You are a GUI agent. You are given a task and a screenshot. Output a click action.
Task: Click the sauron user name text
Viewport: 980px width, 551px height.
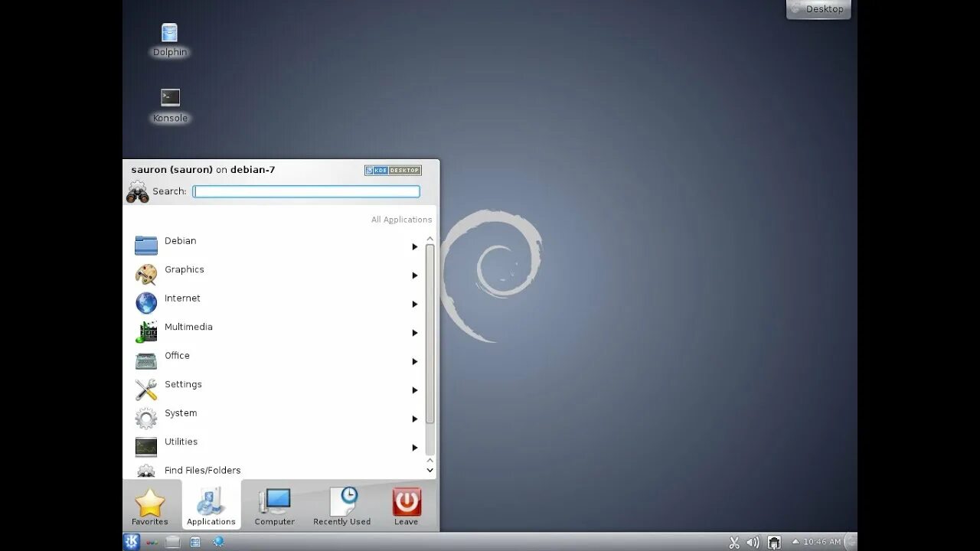(x=171, y=170)
